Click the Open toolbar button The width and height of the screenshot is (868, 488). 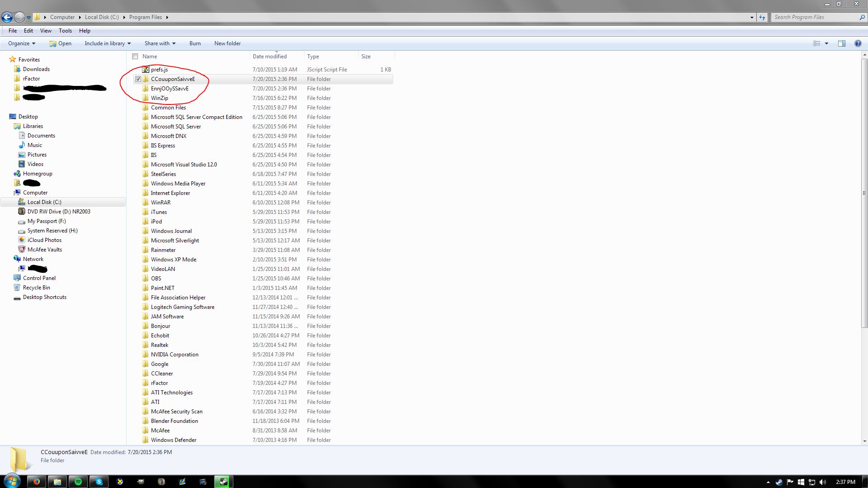60,43
